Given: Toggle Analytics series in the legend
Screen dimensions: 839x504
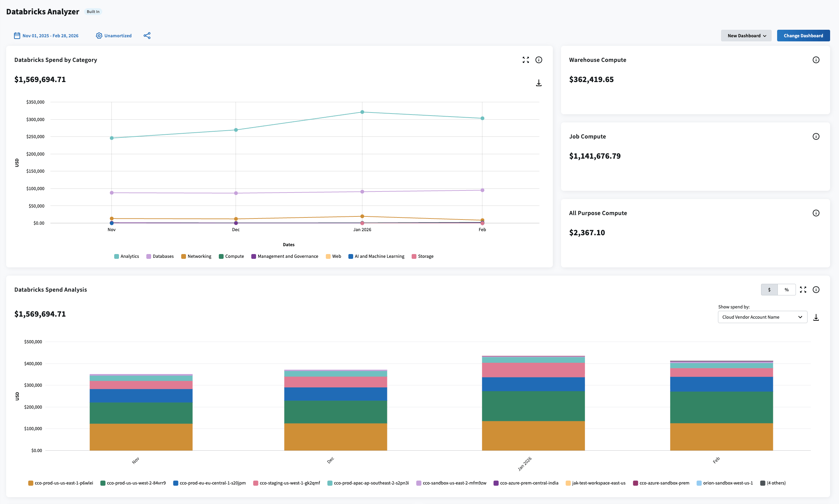Looking at the screenshot, I should pyautogui.click(x=126, y=256).
